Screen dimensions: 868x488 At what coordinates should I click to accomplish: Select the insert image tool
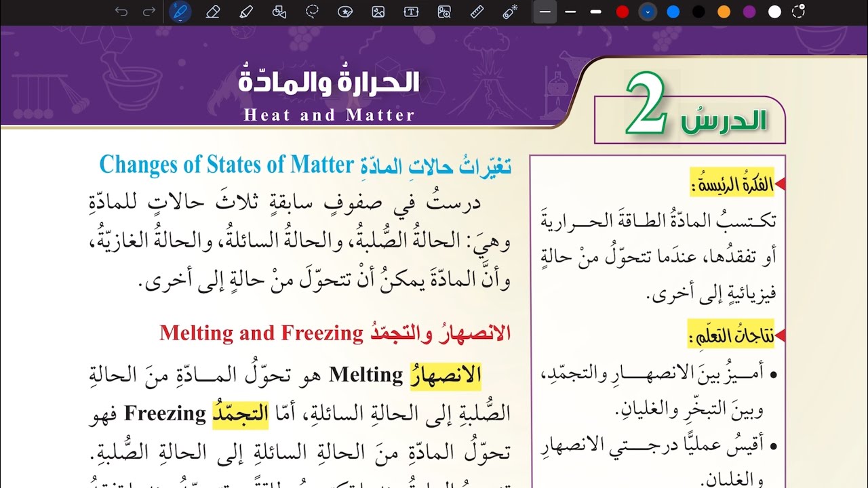point(378,12)
